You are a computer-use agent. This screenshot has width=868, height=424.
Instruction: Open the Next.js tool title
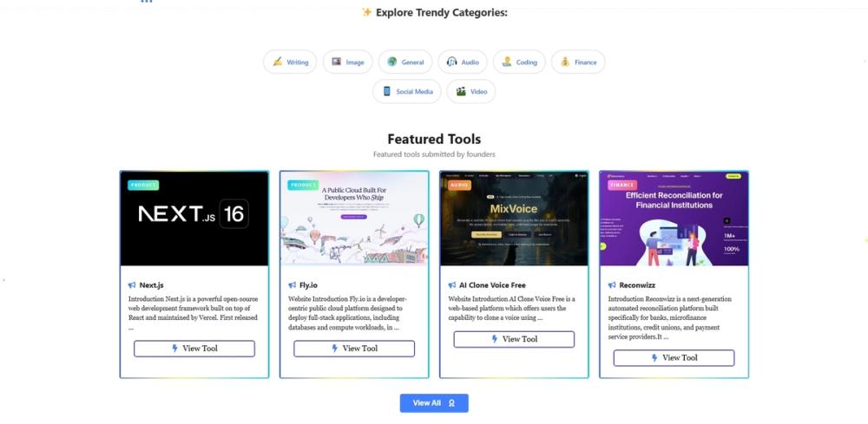pos(151,285)
